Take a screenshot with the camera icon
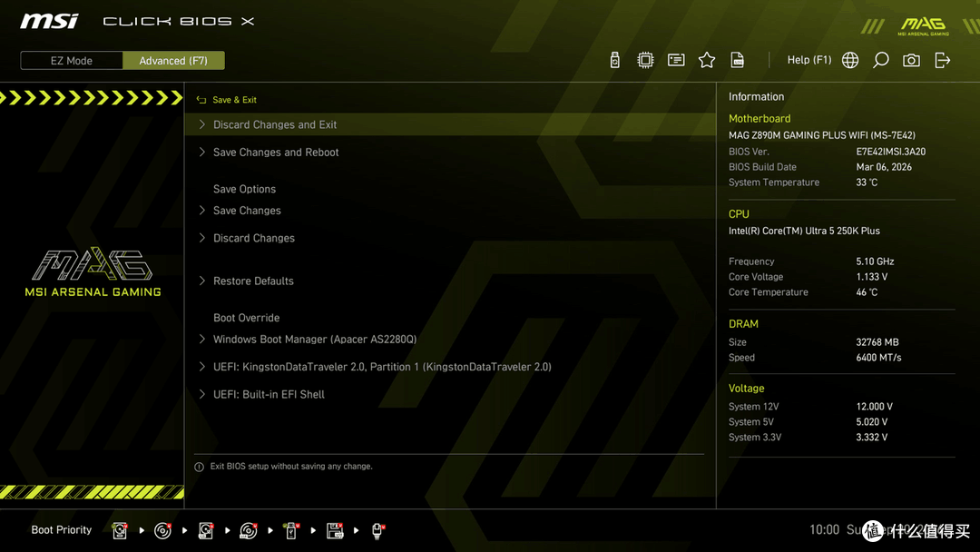 tap(911, 60)
